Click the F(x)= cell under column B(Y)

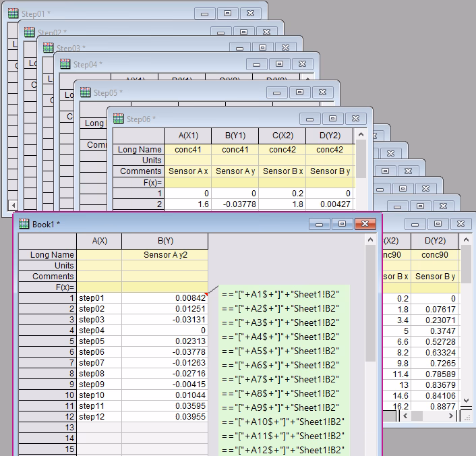click(x=165, y=287)
